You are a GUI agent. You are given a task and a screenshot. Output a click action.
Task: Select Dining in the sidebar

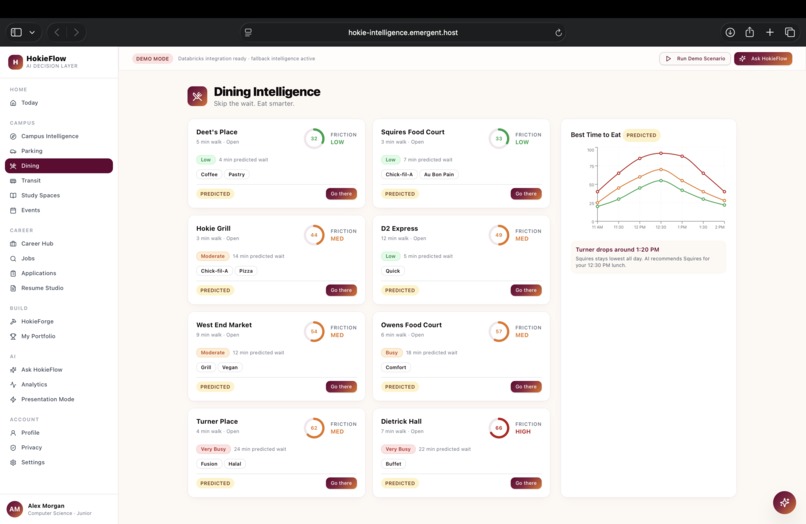[x=59, y=166]
